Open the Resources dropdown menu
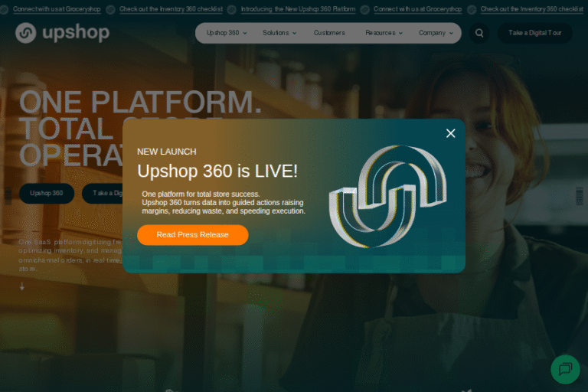Image resolution: width=588 pixels, height=392 pixels. 384,33
